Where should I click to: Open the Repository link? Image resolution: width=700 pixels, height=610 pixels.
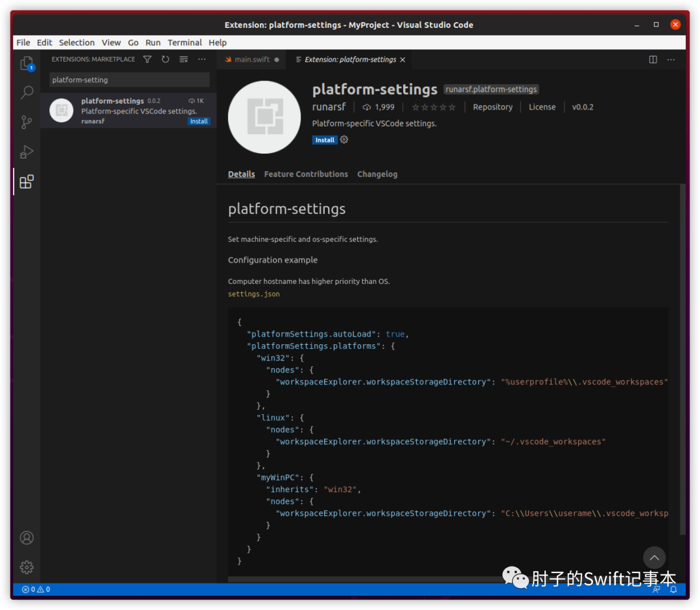point(493,107)
